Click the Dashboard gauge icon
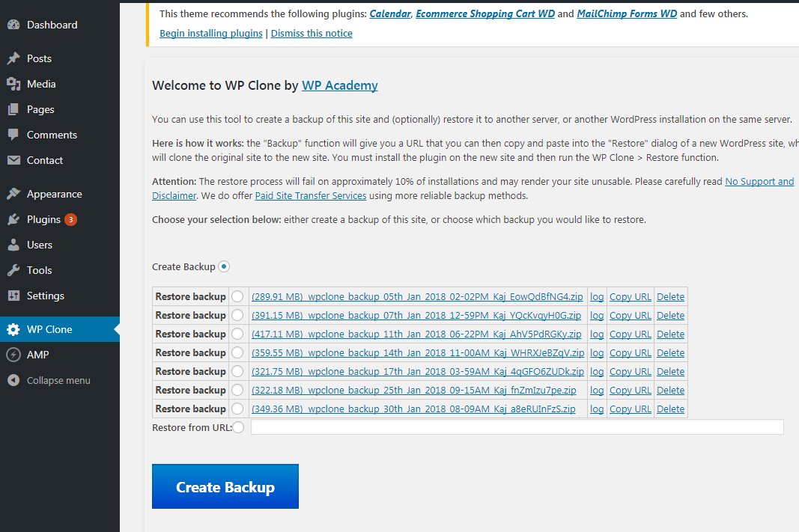Screen dimensions: 799x532 coord(13,25)
